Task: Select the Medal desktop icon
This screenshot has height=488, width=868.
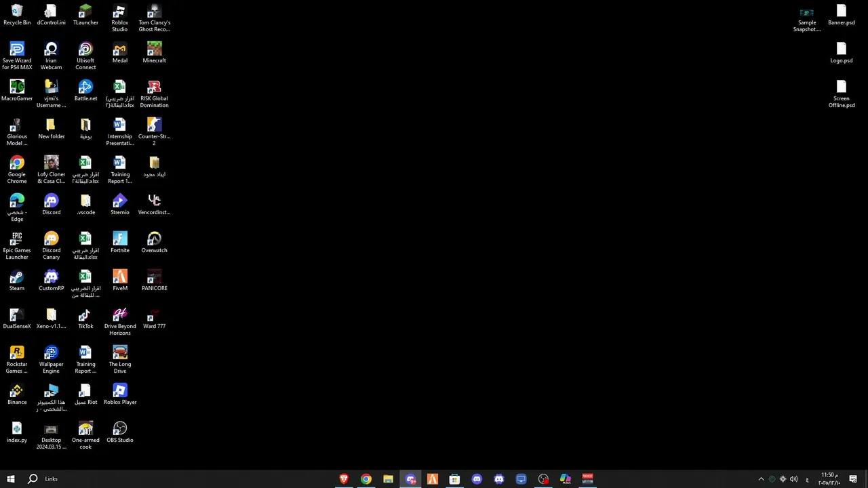Action: pyautogui.click(x=120, y=54)
